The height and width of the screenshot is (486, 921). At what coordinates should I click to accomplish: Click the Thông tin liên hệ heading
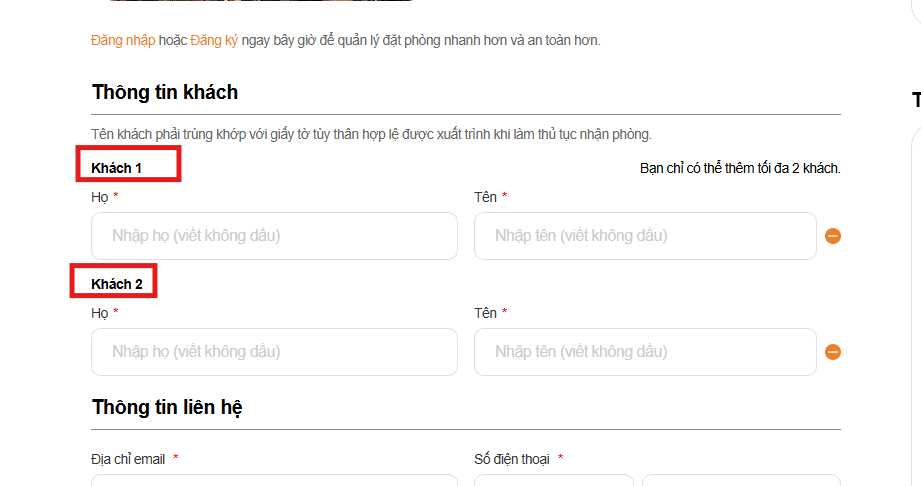168,407
